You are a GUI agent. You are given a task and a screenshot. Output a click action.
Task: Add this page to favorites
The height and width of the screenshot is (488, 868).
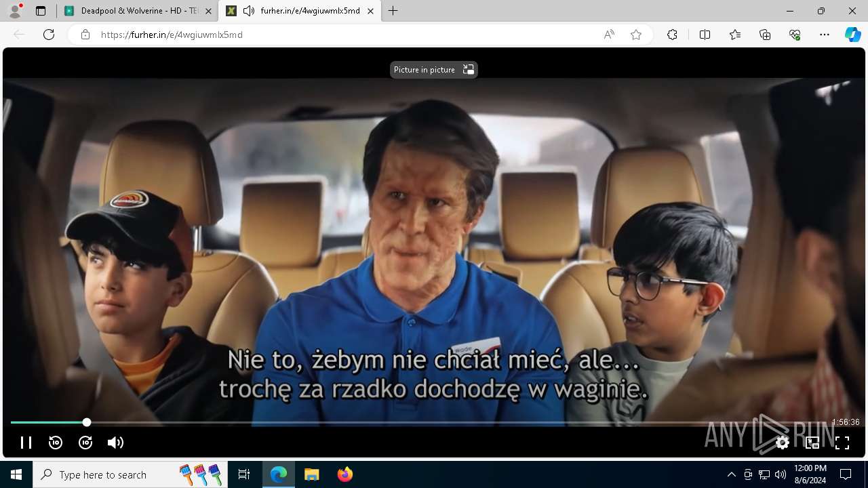click(x=636, y=35)
